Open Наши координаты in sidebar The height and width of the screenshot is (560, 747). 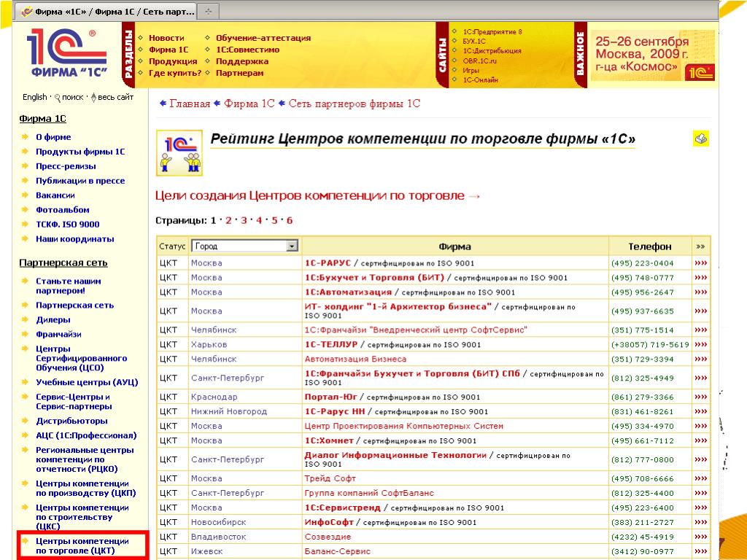click(75, 238)
